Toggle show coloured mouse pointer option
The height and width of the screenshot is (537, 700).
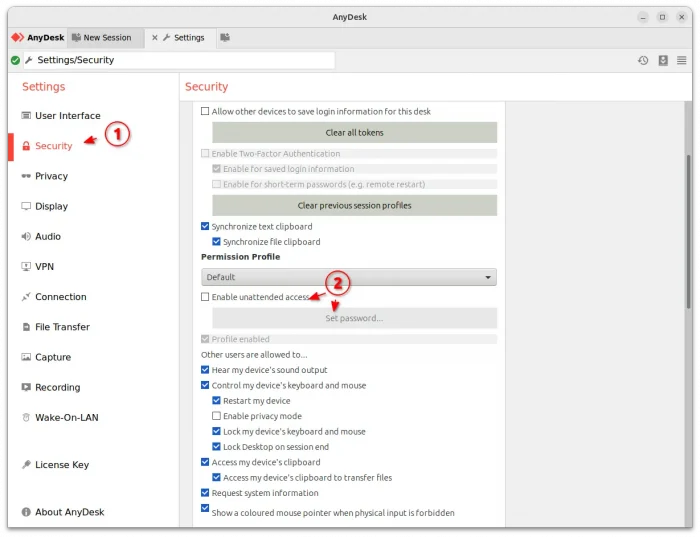205,508
